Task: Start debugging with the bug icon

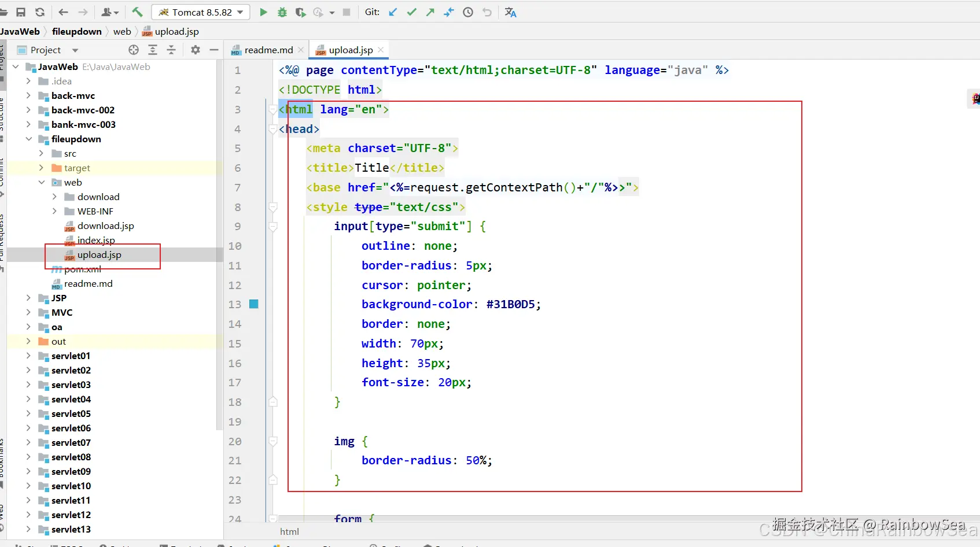Action: 282,12
